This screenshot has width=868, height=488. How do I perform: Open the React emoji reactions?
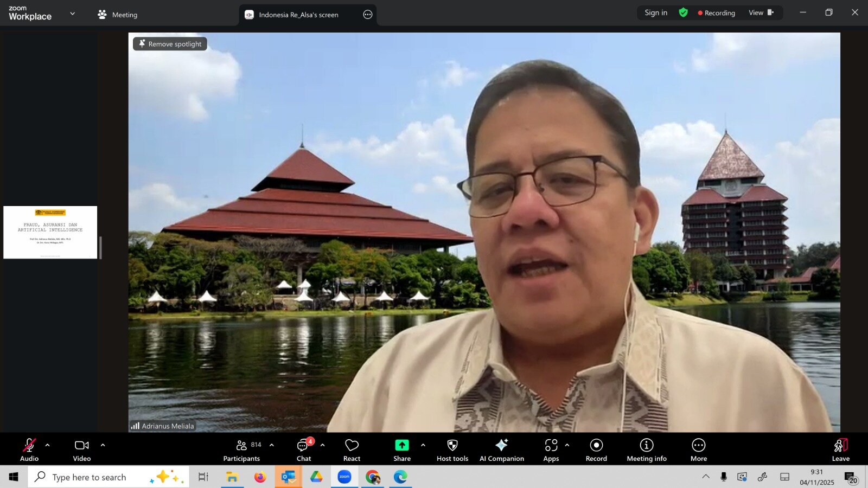tap(352, 450)
